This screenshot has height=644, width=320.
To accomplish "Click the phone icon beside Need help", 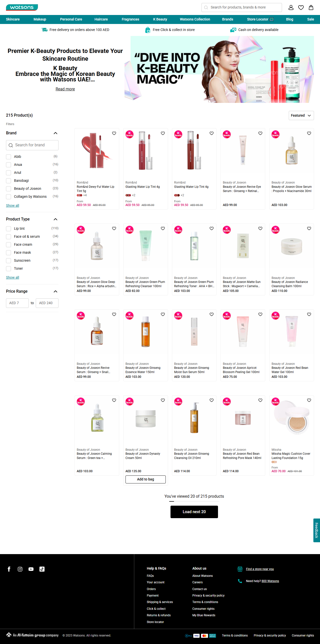I will [240, 581].
